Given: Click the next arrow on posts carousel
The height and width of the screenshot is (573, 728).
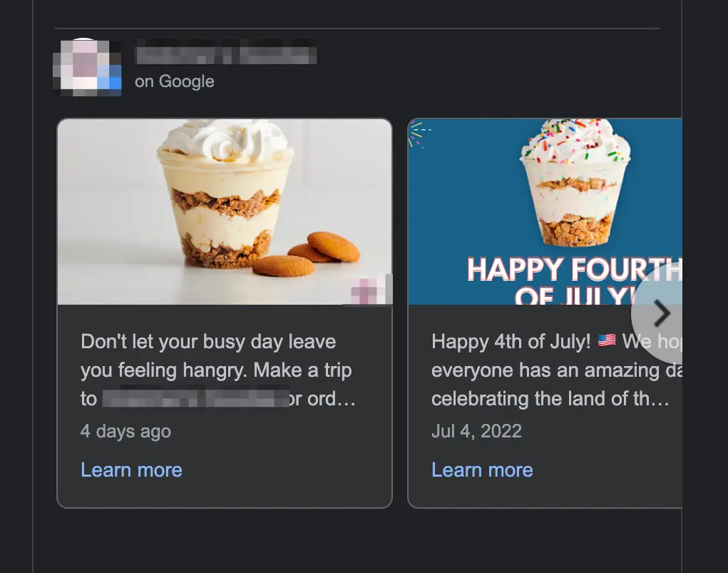Looking at the screenshot, I should coord(660,314).
